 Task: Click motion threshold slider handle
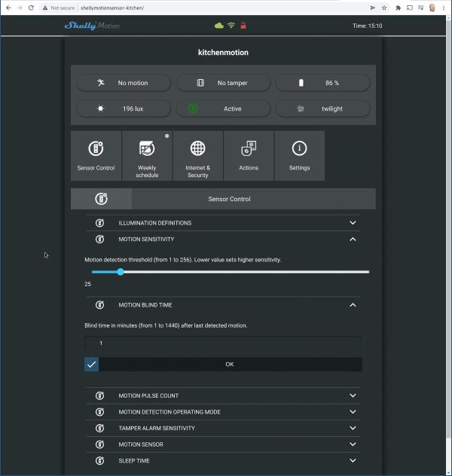tap(121, 272)
